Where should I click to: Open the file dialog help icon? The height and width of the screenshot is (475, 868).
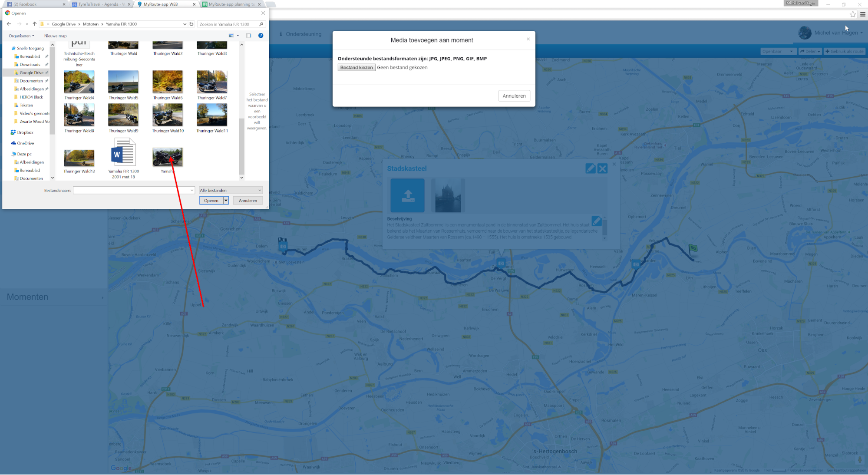click(x=261, y=36)
